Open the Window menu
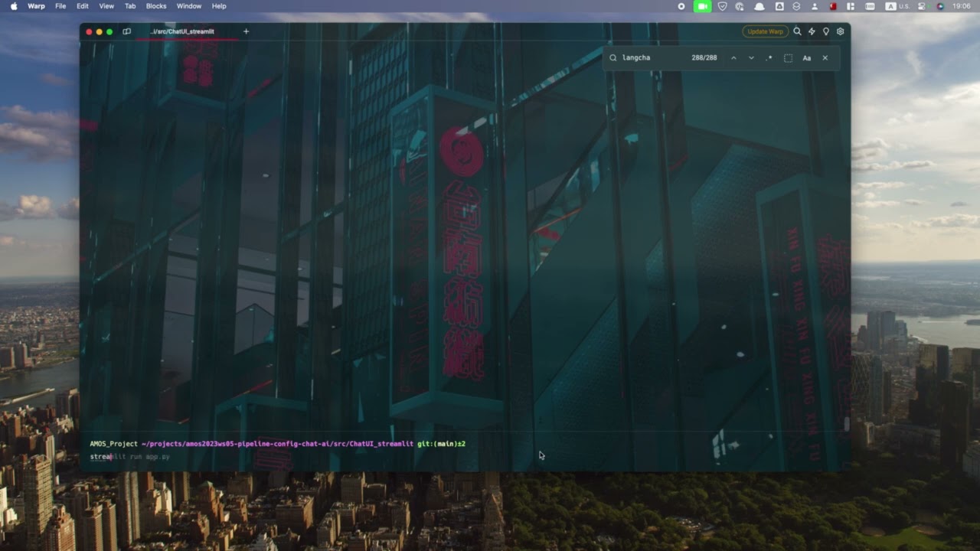 point(189,6)
